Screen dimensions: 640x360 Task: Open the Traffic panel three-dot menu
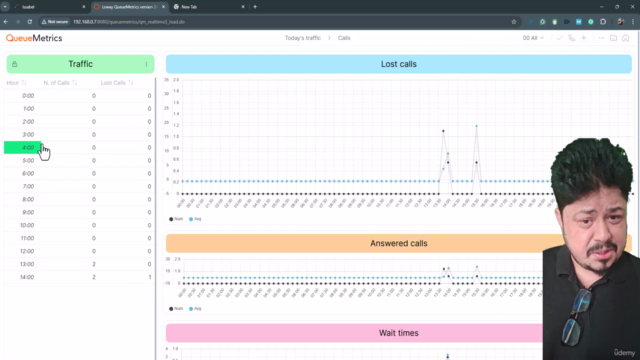click(147, 64)
